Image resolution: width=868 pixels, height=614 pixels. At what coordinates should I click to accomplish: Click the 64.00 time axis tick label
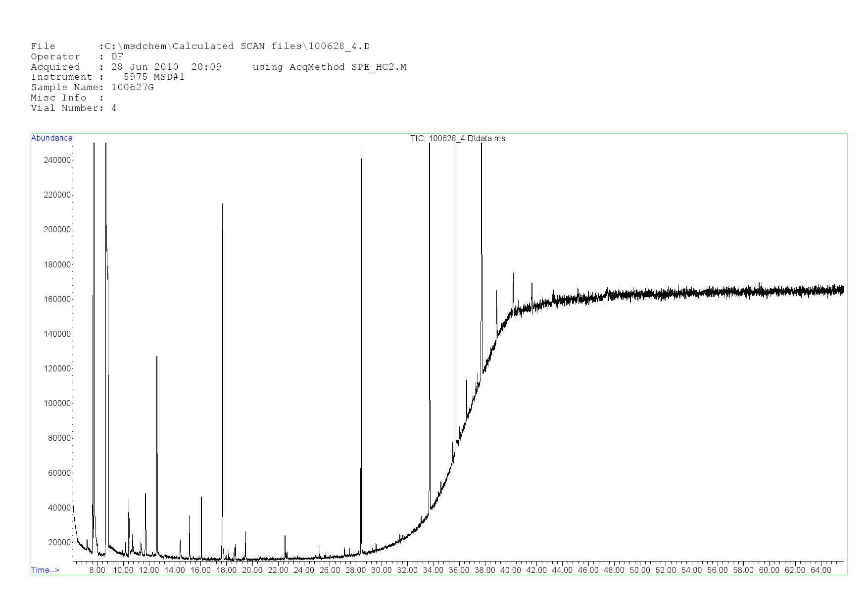click(820, 570)
